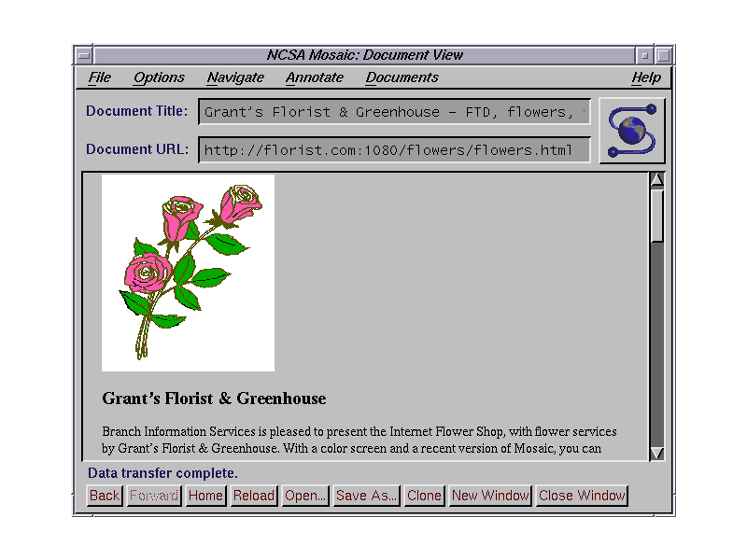Click the Document URL field
The width and height of the screenshot is (747, 560).
click(x=394, y=150)
